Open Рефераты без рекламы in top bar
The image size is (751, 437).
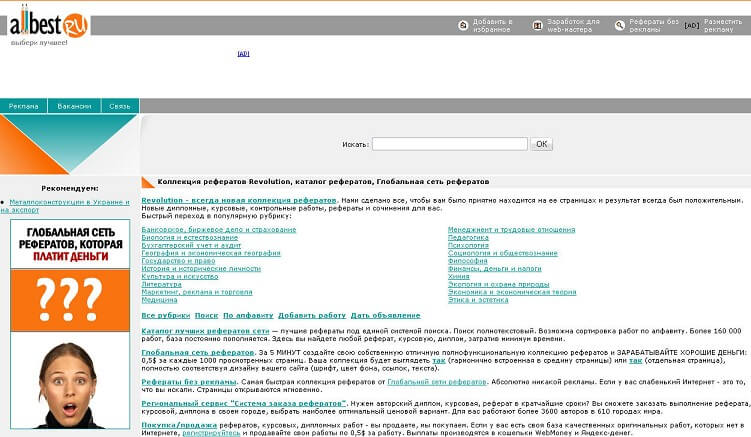[654, 25]
